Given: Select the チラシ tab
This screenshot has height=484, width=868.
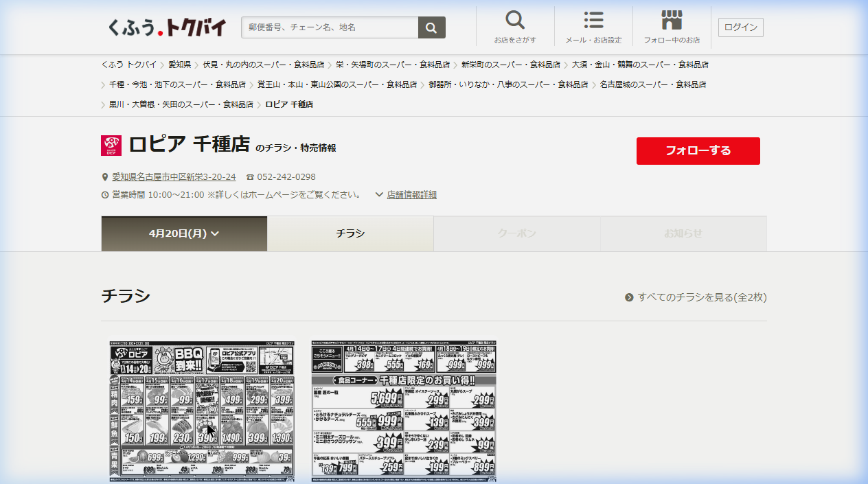Looking at the screenshot, I should (350, 233).
